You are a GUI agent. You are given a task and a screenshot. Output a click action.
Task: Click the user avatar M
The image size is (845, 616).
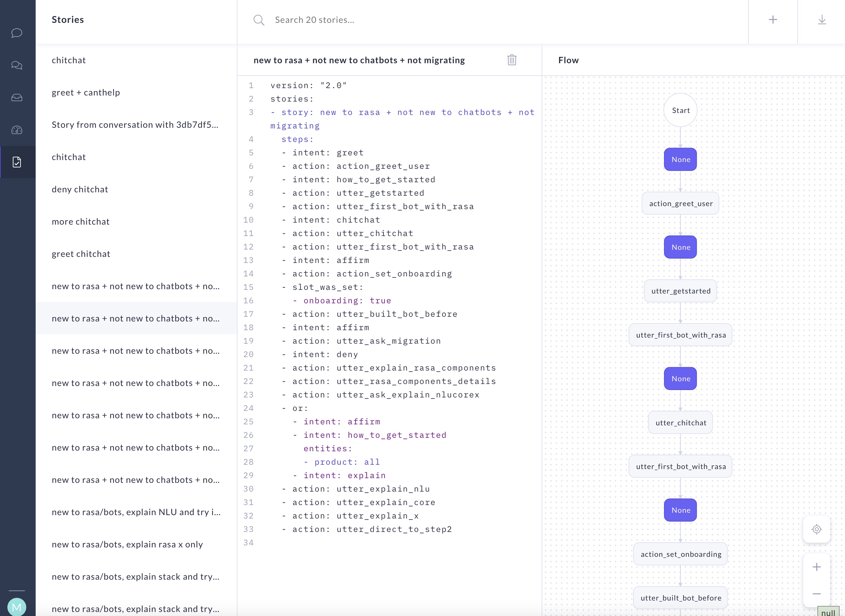17,607
